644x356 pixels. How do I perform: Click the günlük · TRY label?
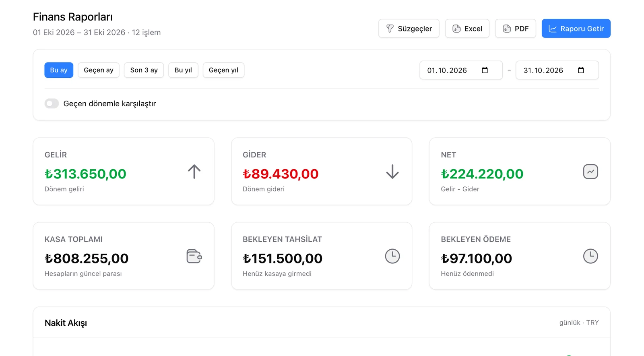click(579, 323)
